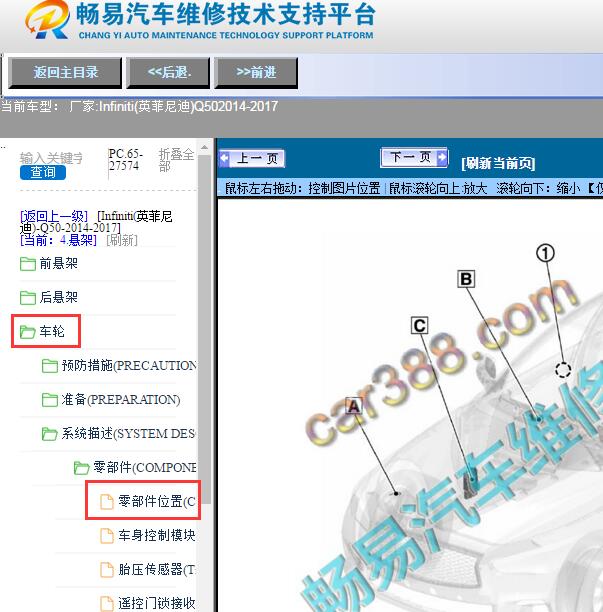
Task: Click the page icon beside 车身控制模块
Action: click(107, 536)
